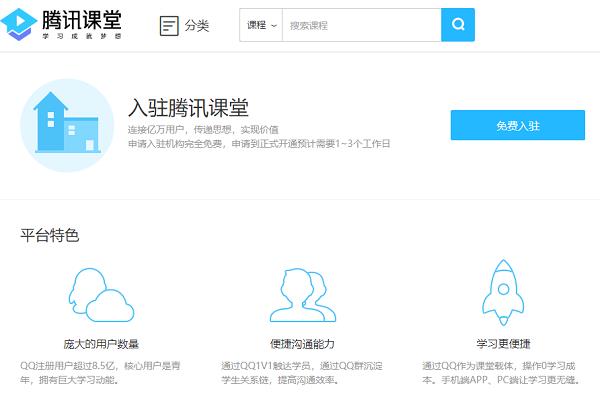The height and width of the screenshot is (398, 600).
Task: Click the 便捷沟通能力 title
Action: pos(302,344)
